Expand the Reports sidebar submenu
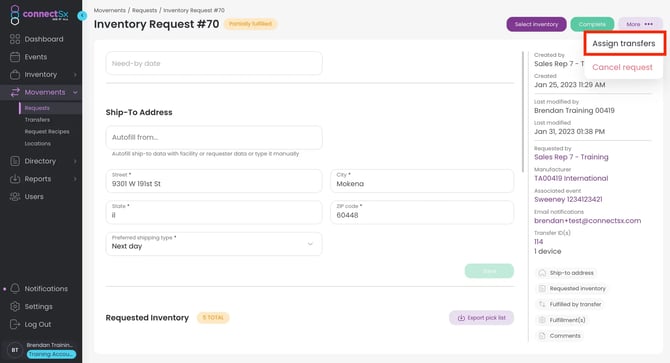The width and height of the screenshot is (670, 363). [75, 179]
